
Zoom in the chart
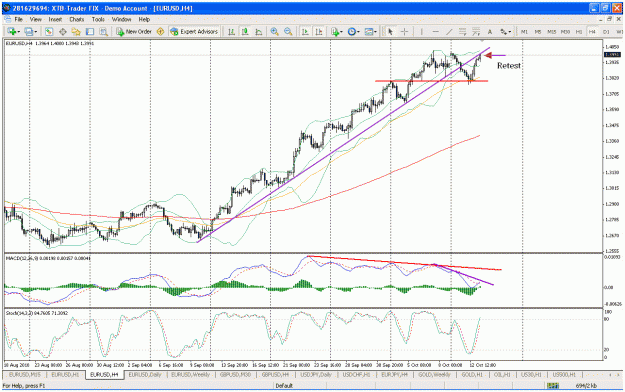[274, 32]
